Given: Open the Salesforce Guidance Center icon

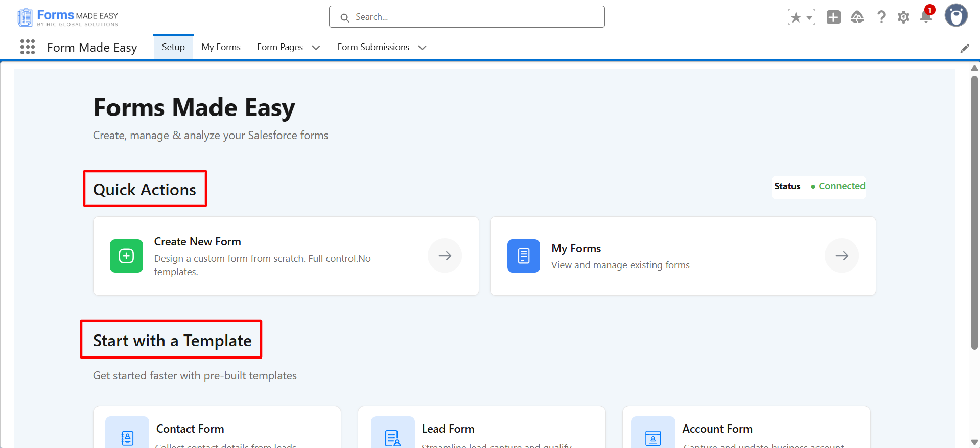Looking at the screenshot, I should [857, 17].
